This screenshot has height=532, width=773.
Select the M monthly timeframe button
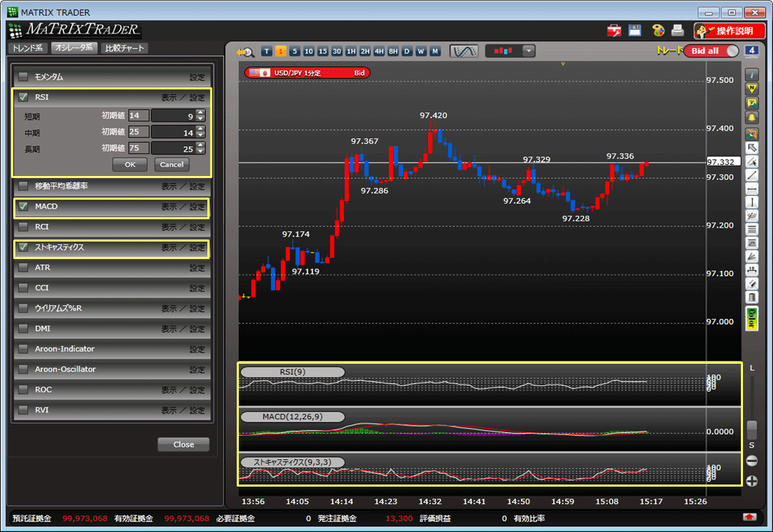click(x=435, y=51)
